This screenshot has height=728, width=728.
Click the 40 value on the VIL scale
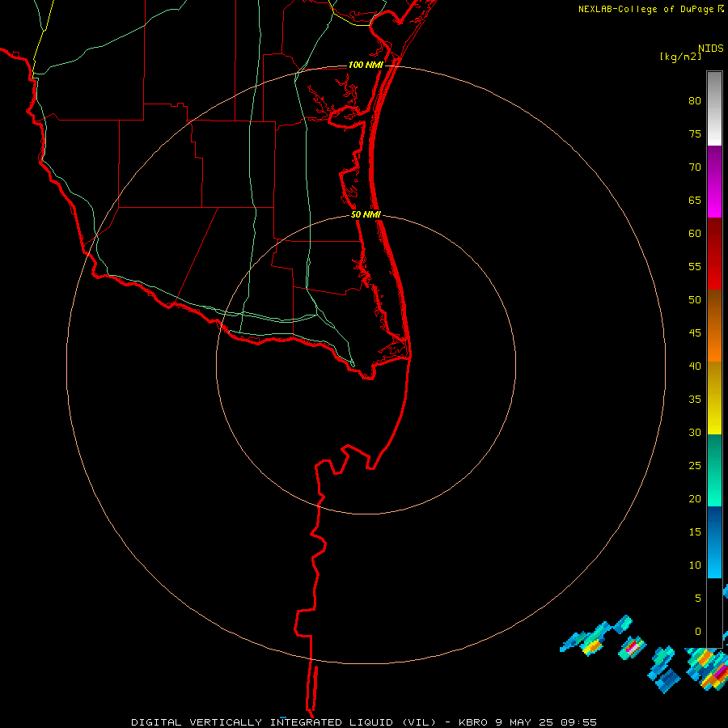tap(695, 366)
